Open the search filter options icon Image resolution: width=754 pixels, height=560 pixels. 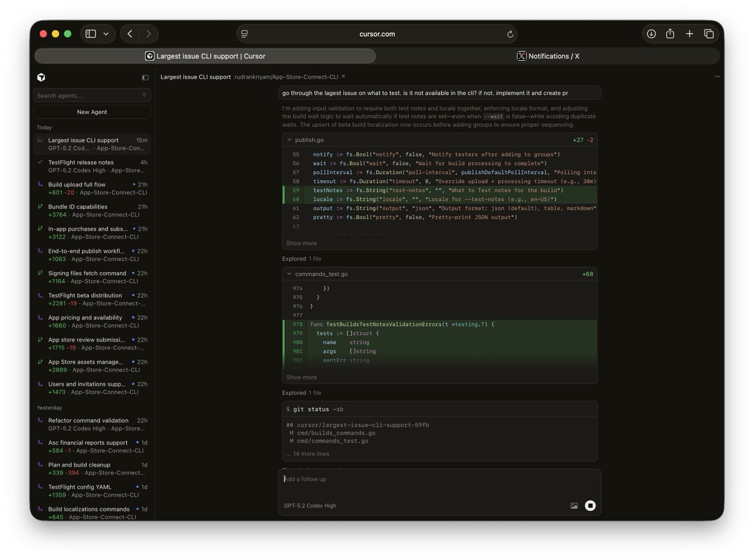[144, 95]
